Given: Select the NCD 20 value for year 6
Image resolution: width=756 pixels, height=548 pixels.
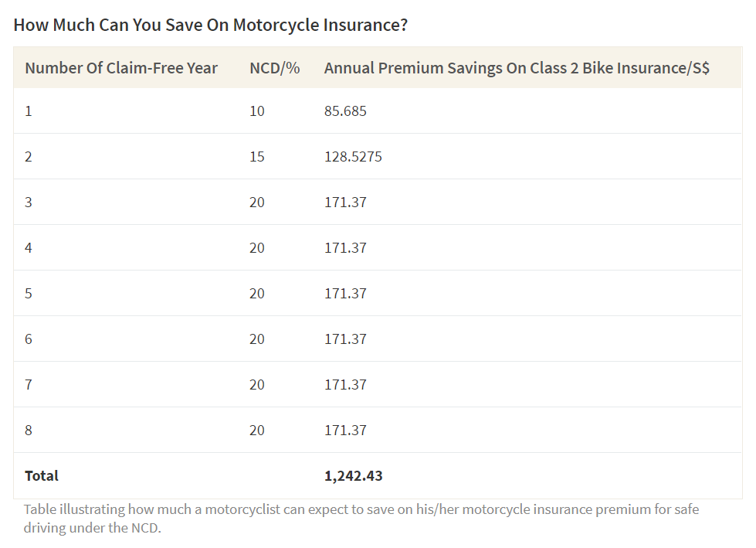Looking at the screenshot, I should pos(257,339).
